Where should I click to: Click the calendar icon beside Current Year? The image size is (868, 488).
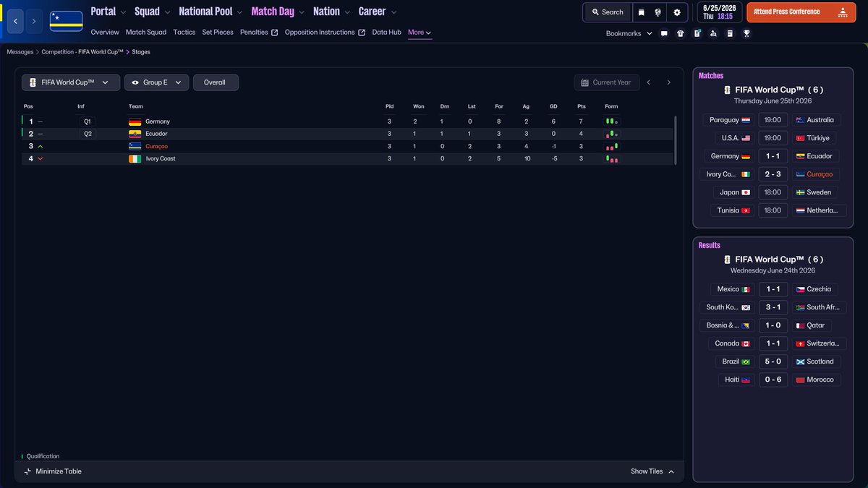point(584,82)
